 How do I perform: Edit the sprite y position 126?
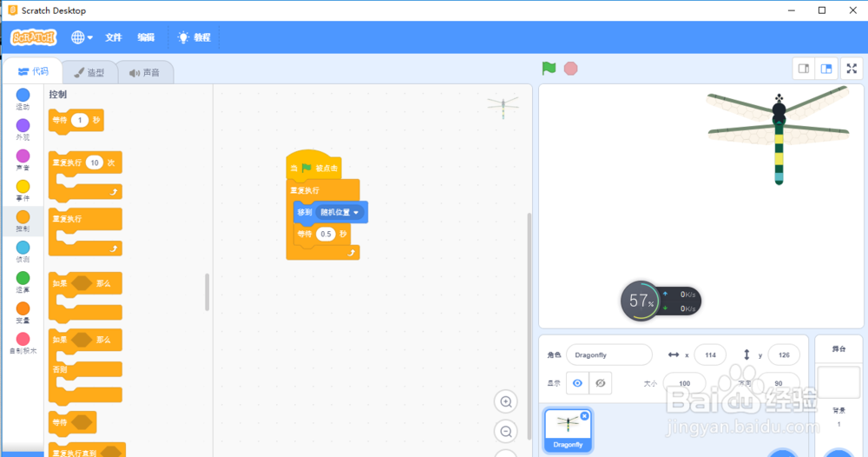pos(784,355)
